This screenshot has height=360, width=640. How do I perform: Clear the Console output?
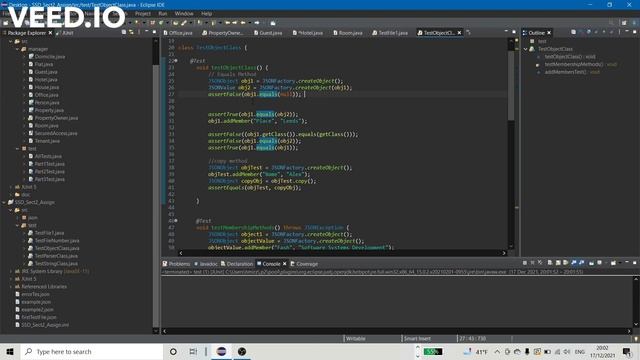(550, 263)
